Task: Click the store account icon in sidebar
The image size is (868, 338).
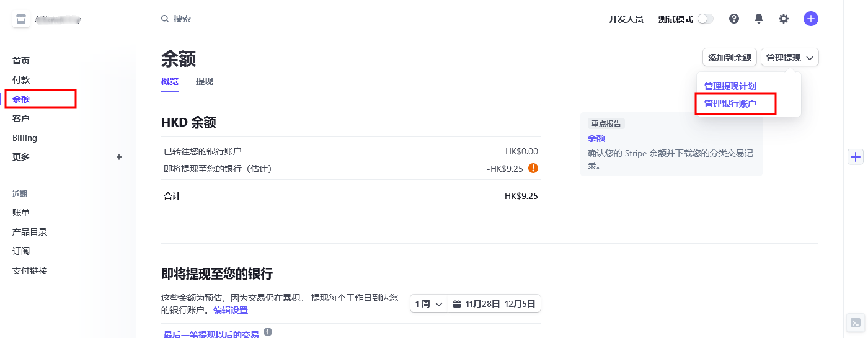Action: point(21,19)
